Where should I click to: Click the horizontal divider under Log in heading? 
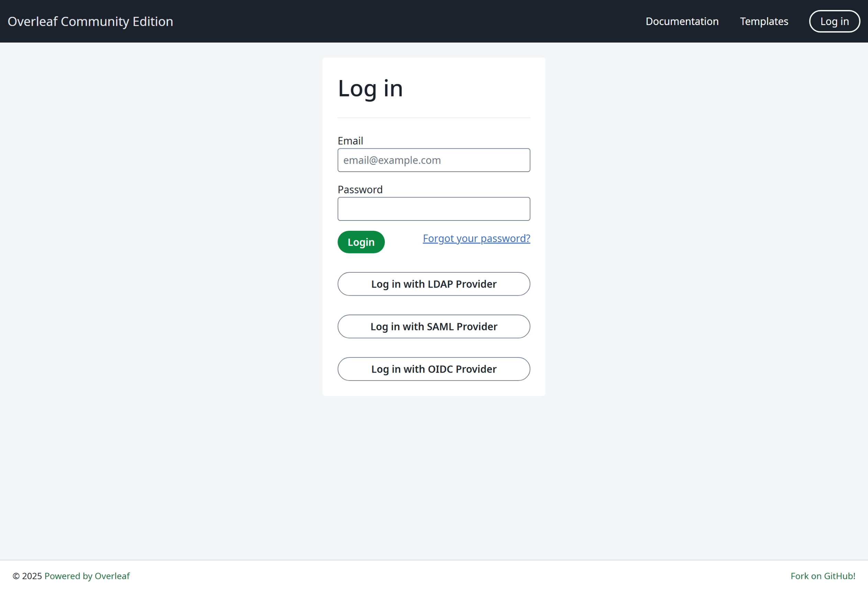[433, 118]
